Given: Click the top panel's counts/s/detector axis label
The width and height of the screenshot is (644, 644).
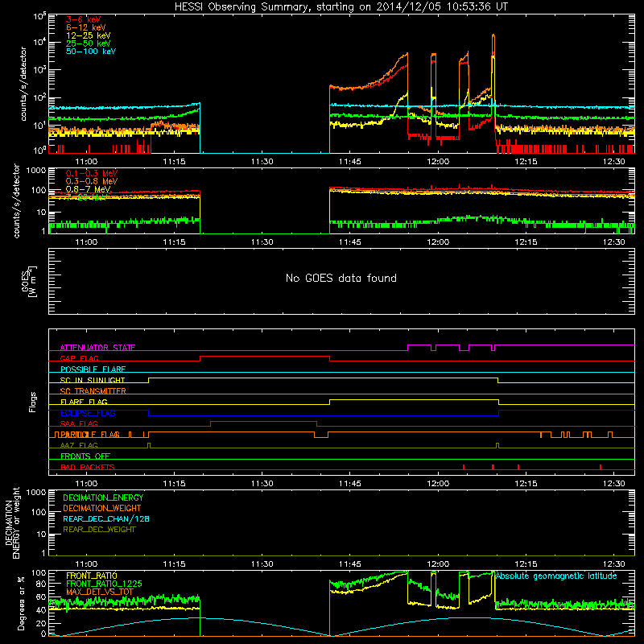Looking at the screenshot, I should (23, 84).
